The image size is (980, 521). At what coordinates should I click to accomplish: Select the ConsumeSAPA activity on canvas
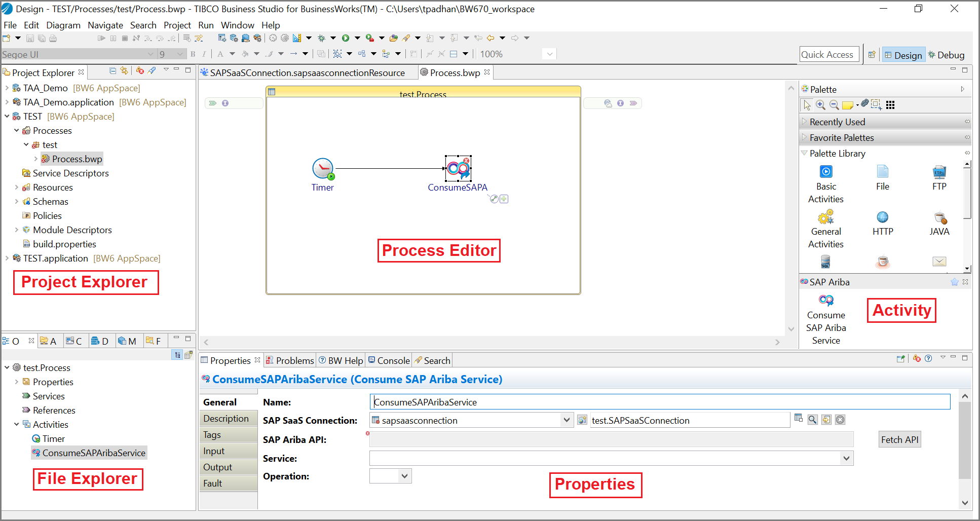[x=459, y=169]
